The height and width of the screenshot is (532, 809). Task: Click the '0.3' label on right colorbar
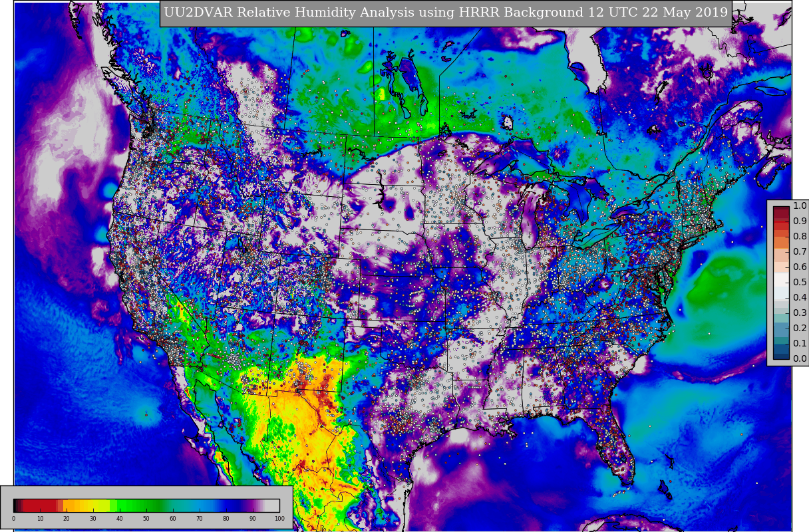800,313
